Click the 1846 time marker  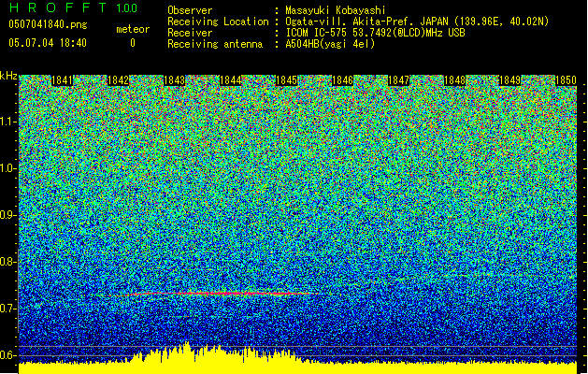click(342, 80)
